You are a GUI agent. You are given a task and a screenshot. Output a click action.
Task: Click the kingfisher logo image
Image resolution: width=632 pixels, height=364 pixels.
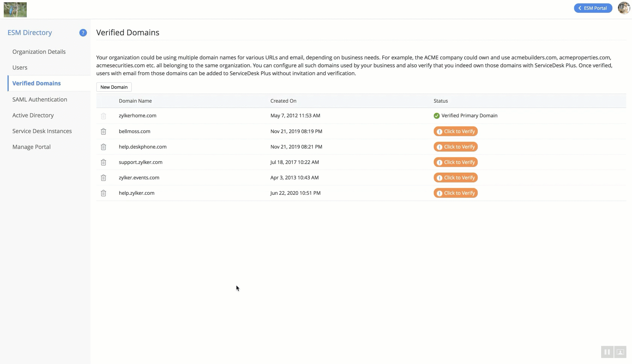15,9
